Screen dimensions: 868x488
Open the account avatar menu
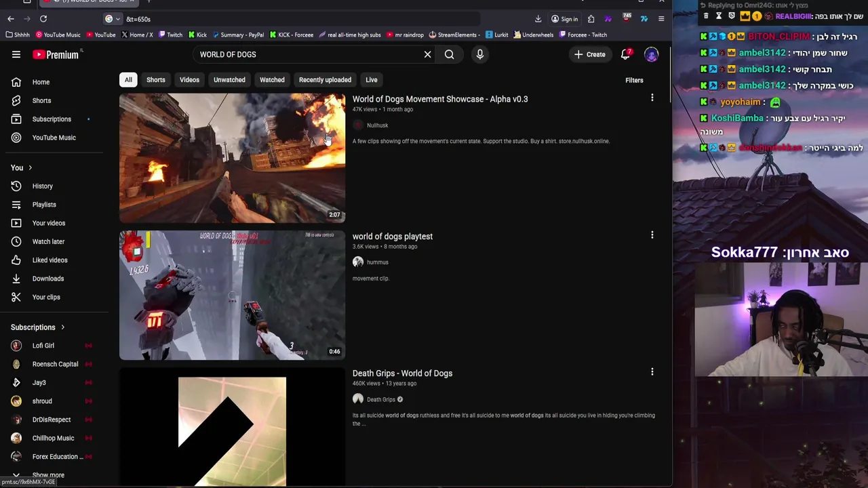click(x=651, y=54)
